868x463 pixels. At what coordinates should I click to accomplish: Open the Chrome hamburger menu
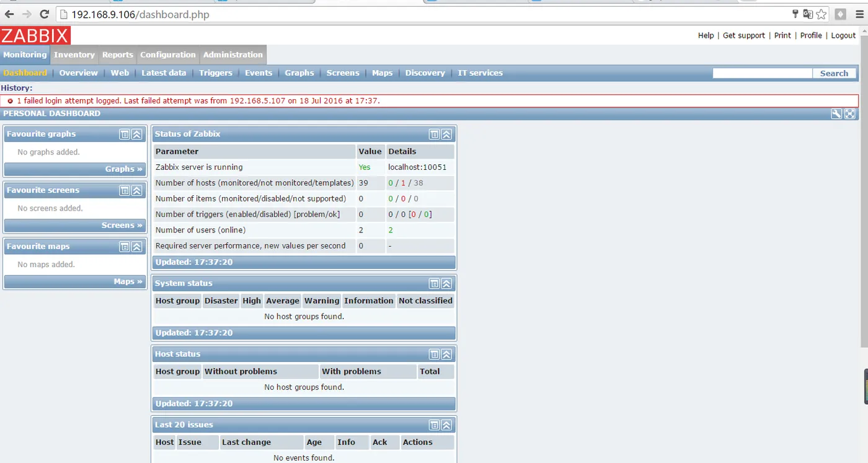859,14
